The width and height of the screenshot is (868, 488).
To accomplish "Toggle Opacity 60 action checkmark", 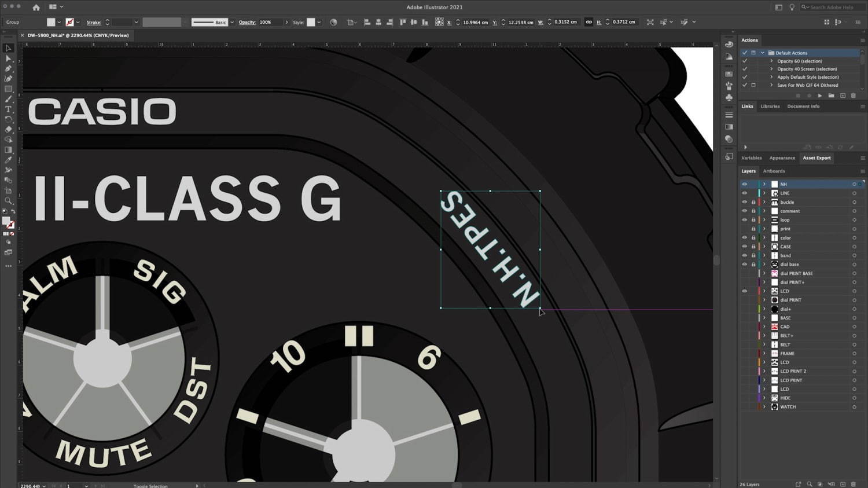I will 745,61.
